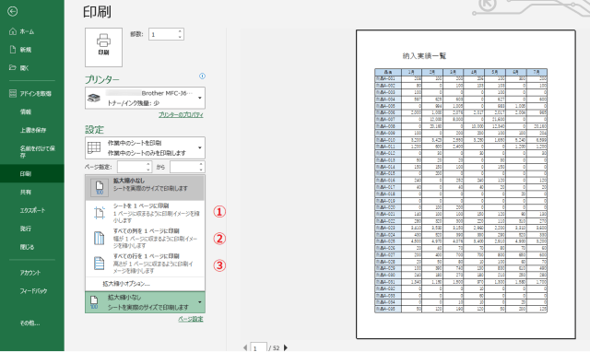Choose シートを1ページに印刷 option

(145, 213)
